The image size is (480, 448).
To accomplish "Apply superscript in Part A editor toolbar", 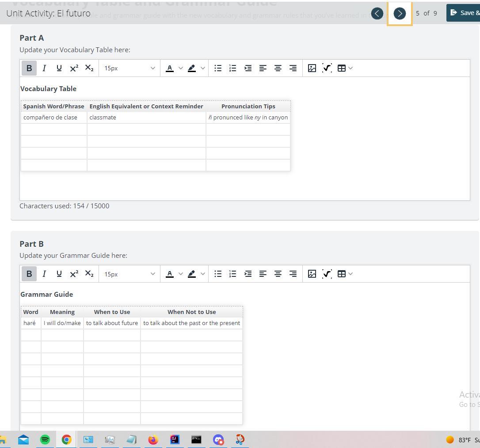I will click(x=74, y=68).
